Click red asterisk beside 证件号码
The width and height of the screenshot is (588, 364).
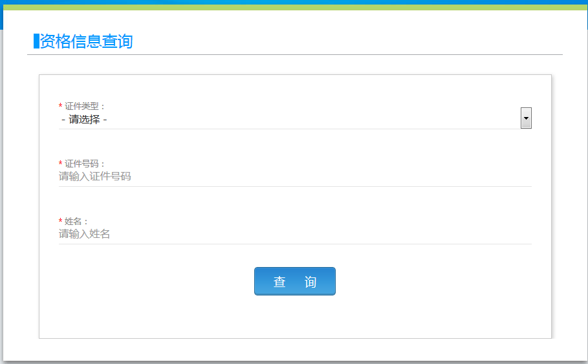[x=61, y=164]
